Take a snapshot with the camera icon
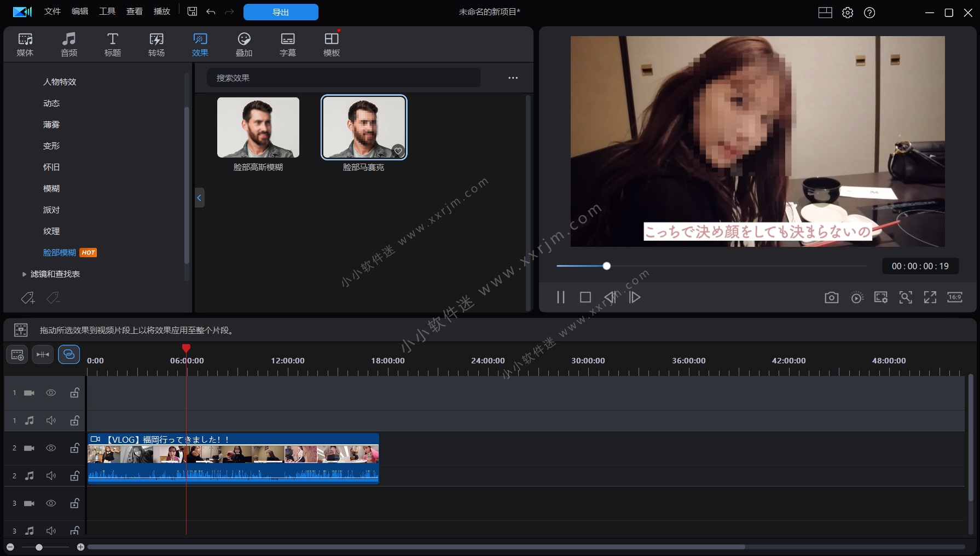Viewport: 980px width, 556px height. (x=831, y=297)
